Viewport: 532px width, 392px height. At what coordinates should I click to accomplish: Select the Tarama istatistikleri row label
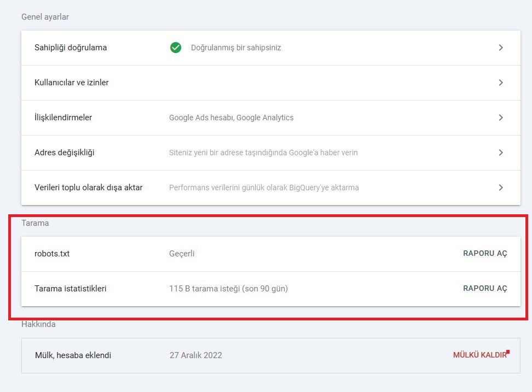pyautogui.click(x=71, y=288)
